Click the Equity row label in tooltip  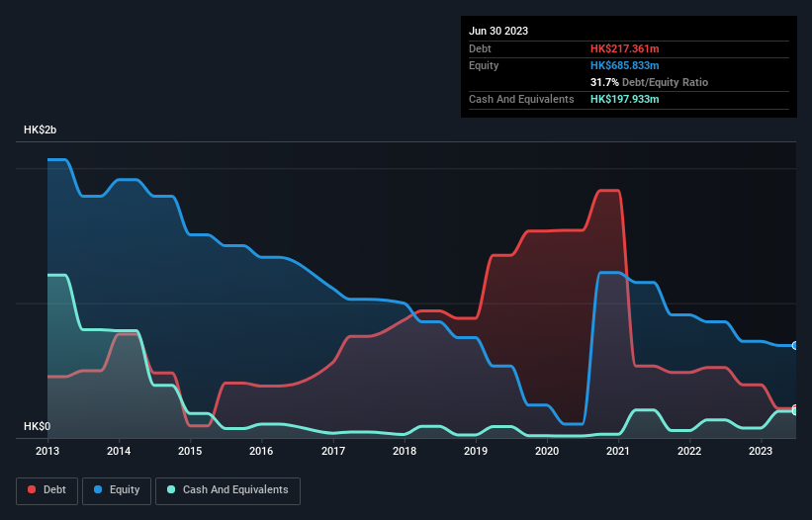484,65
